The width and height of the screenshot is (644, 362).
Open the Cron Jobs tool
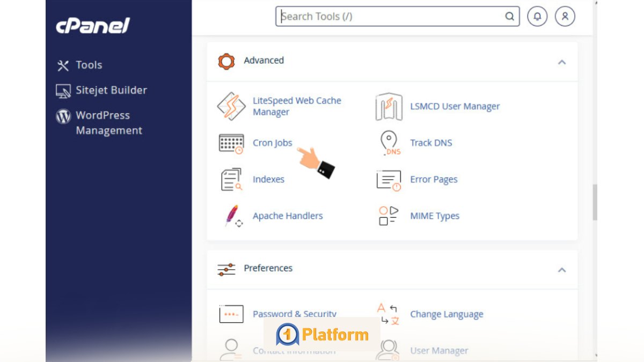click(x=272, y=143)
